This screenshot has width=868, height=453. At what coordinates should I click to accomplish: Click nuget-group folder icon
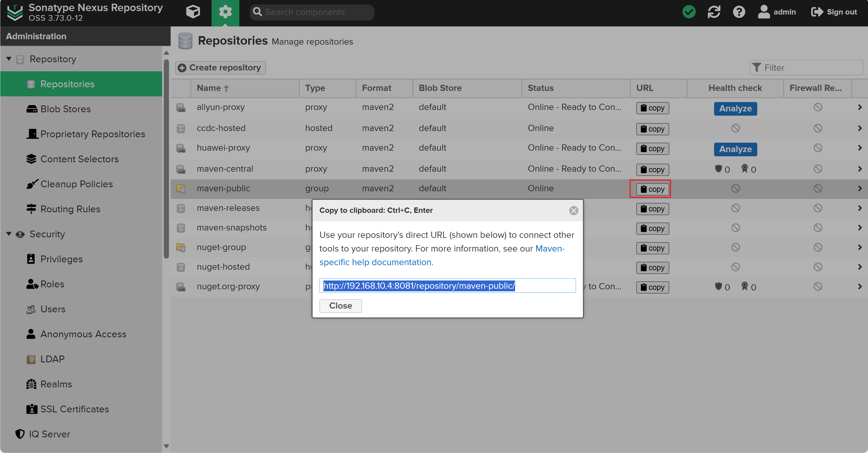pos(181,248)
